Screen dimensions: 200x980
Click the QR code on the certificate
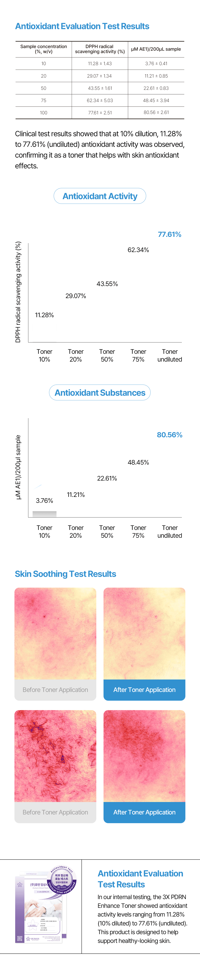20,938
